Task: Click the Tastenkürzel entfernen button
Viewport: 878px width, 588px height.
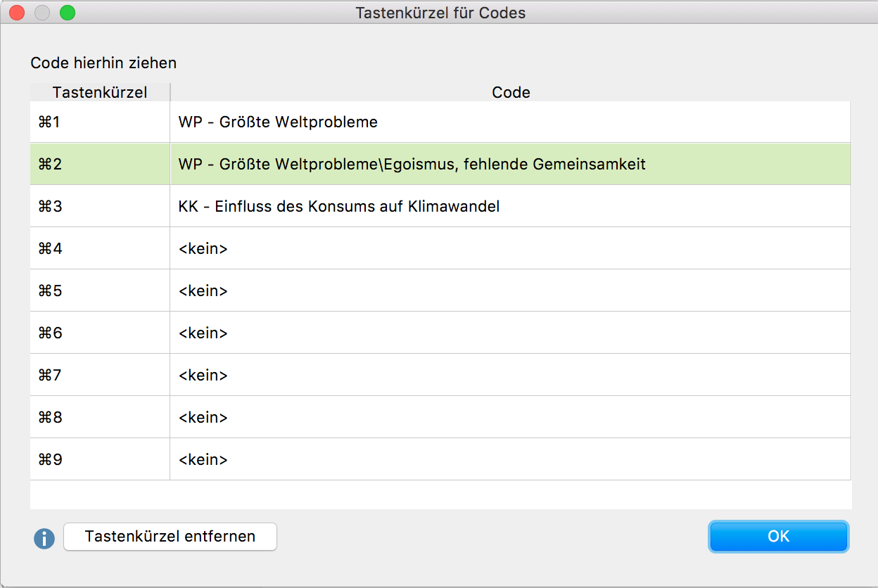Action: pyautogui.click(x=170, y=537)
